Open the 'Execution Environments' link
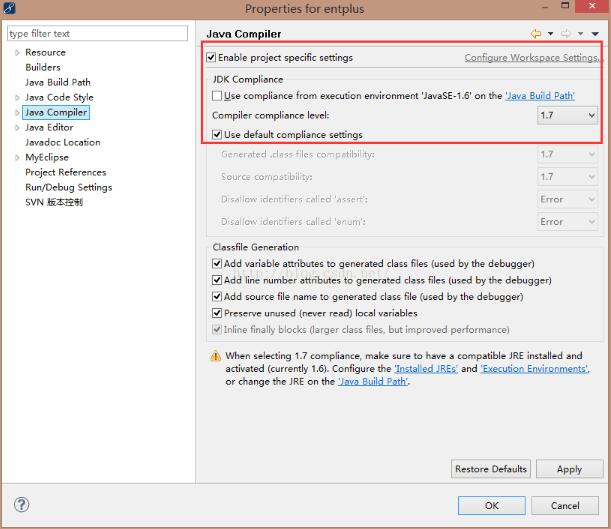The width and height of the screenshot is (611, 529). tap(535, 369)
